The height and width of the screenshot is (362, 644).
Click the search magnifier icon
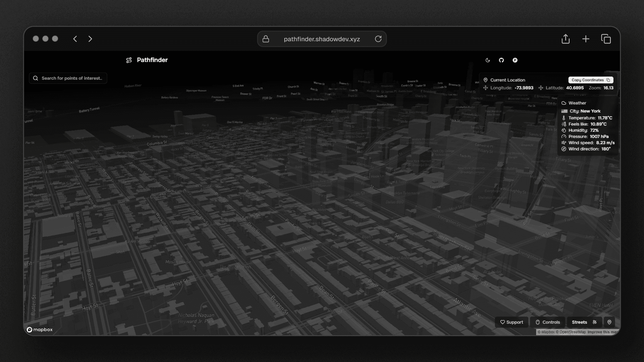click(36, 78)
